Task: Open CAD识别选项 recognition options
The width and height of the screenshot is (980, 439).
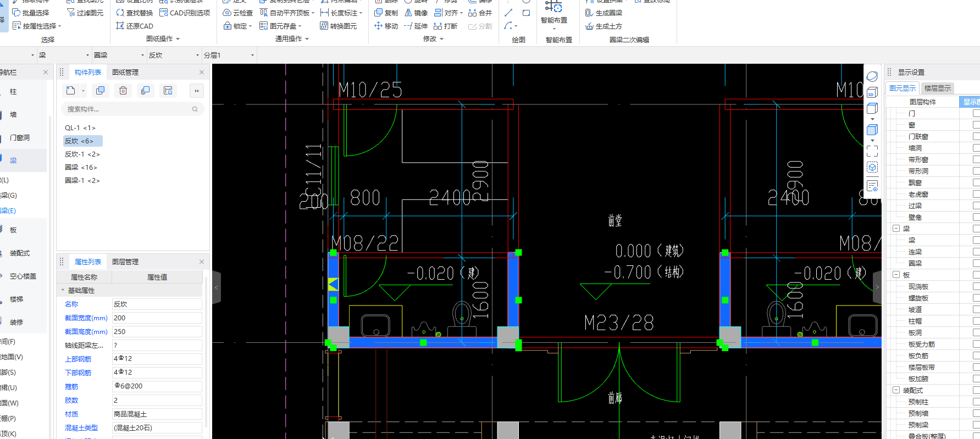Action: (x=185, y=13)
